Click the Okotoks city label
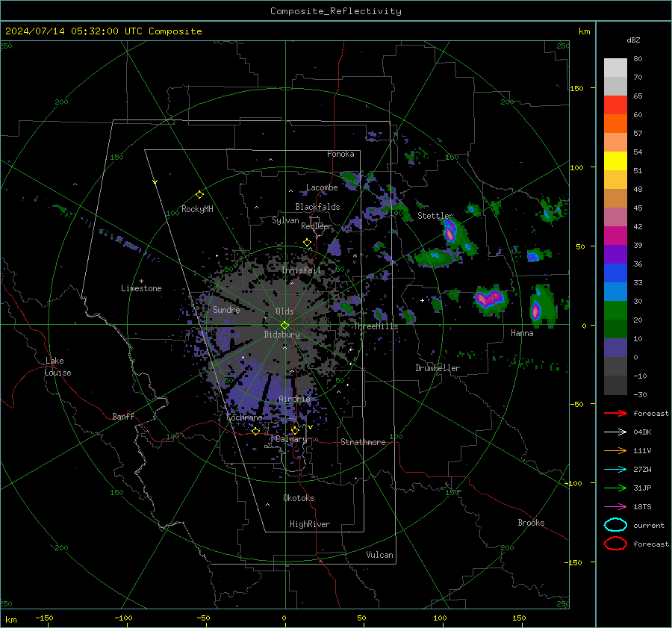The height and width of the screenshot is (628, 672). point(299,498)
